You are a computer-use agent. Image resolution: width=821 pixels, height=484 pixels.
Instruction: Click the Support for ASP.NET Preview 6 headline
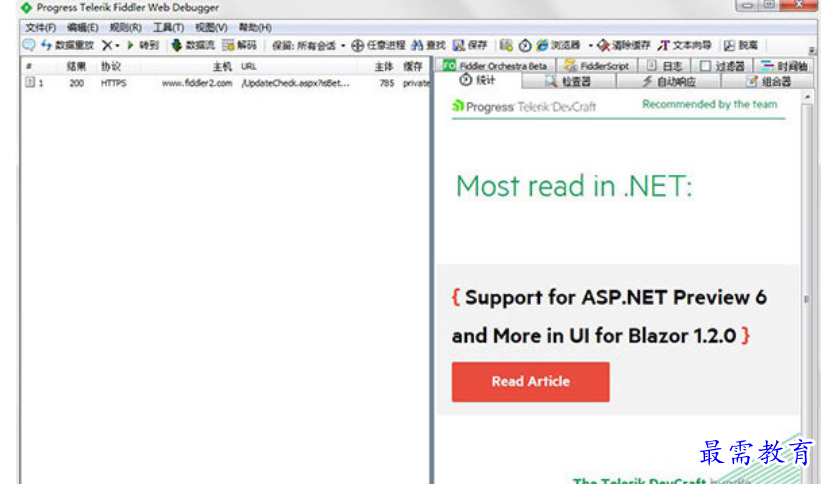(609, 316)
